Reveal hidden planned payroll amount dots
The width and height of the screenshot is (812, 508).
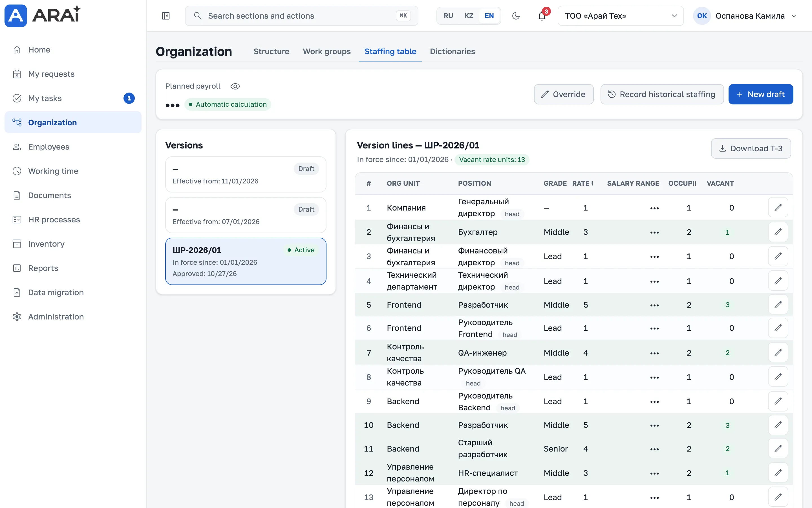point(173,105)
